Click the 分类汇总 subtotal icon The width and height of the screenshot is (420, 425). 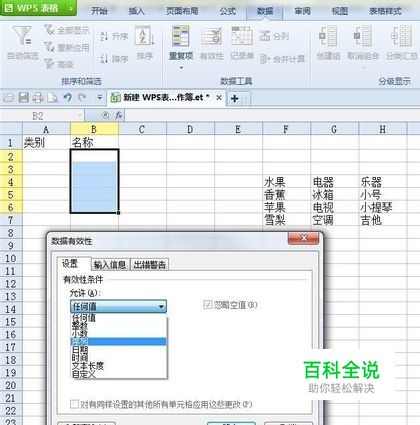pyautogui.click(x=402, y=36)
